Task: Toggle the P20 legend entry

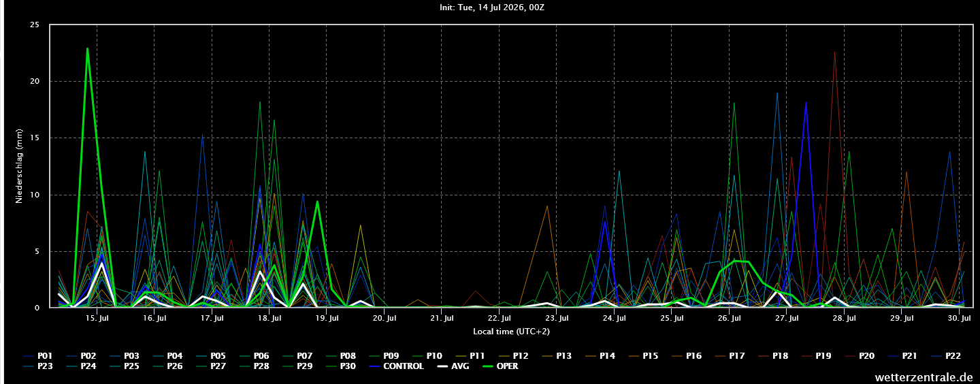Action: coord(860,355)
